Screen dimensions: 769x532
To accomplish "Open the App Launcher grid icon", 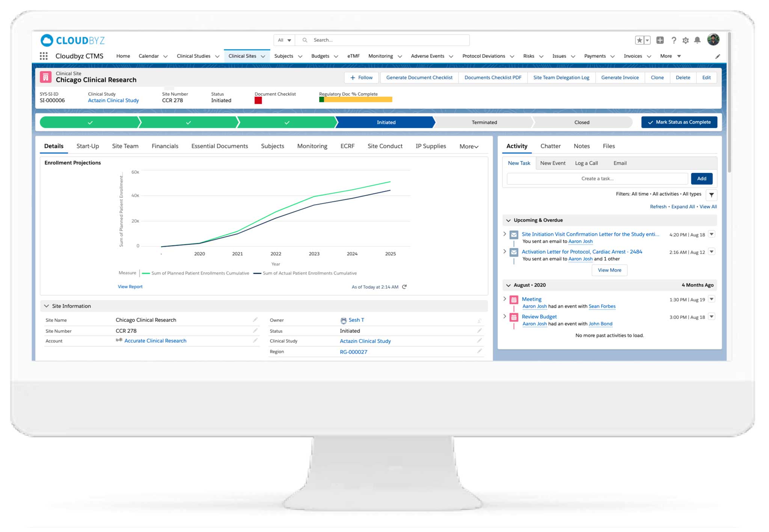I will 44,56.
